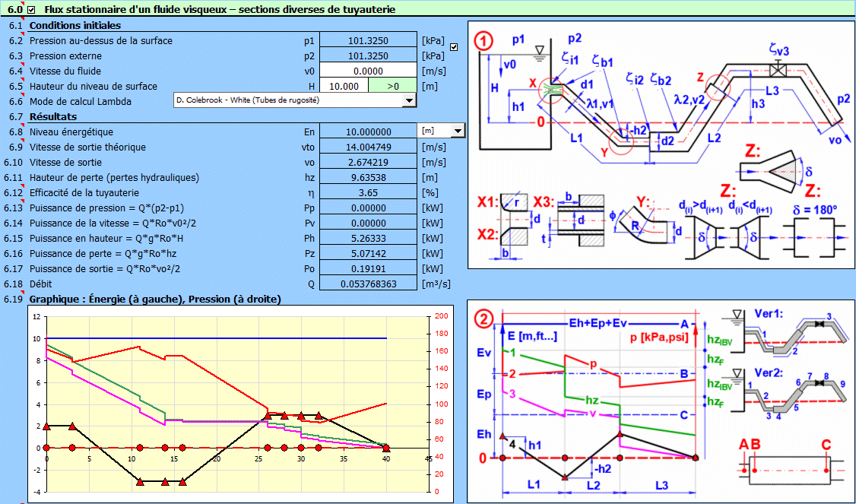Click the circled number 2 diagram marker
The height and width of the screenshot is (504, 856).
[483, 319]
